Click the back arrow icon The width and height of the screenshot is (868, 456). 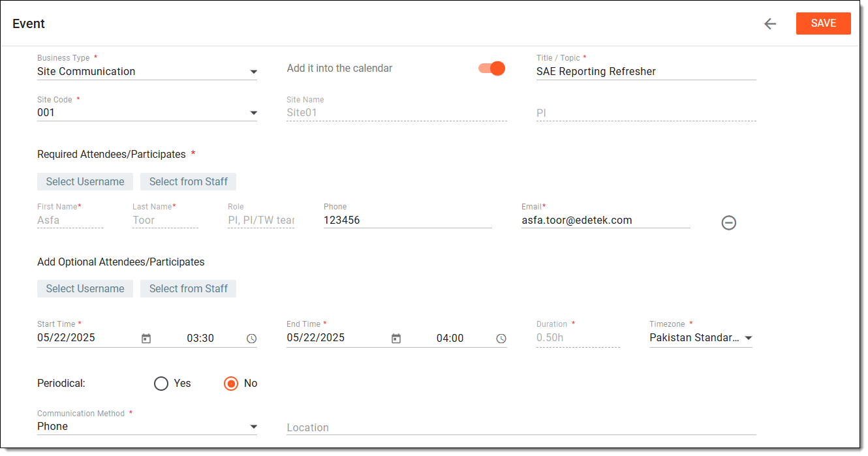(770, 24)
